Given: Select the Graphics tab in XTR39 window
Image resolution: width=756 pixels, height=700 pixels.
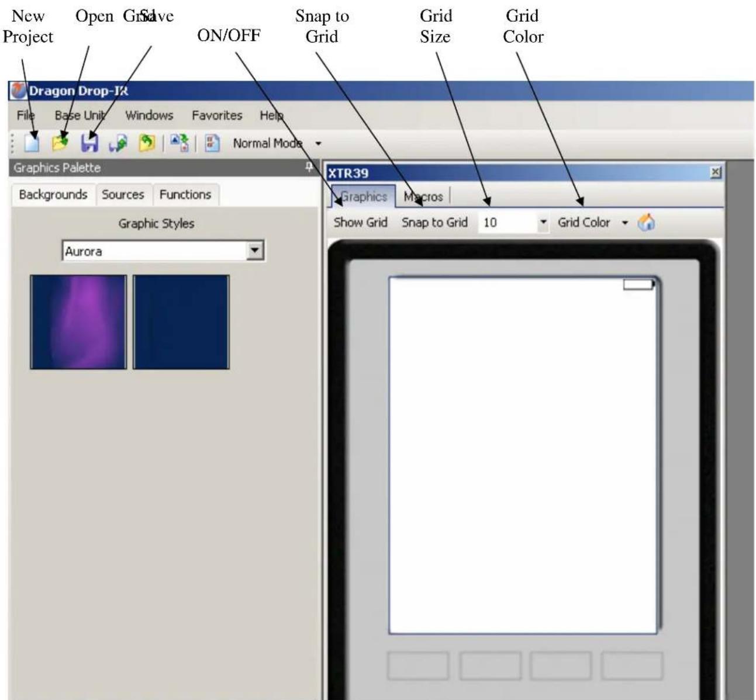Looking at the screenshot, I should coord(363,196).
